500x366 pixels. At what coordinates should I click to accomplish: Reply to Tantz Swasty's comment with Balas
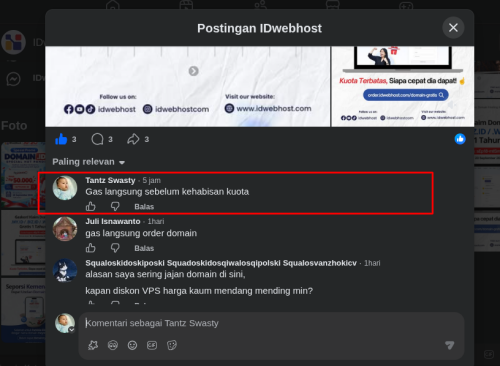[x=144, y=207]
